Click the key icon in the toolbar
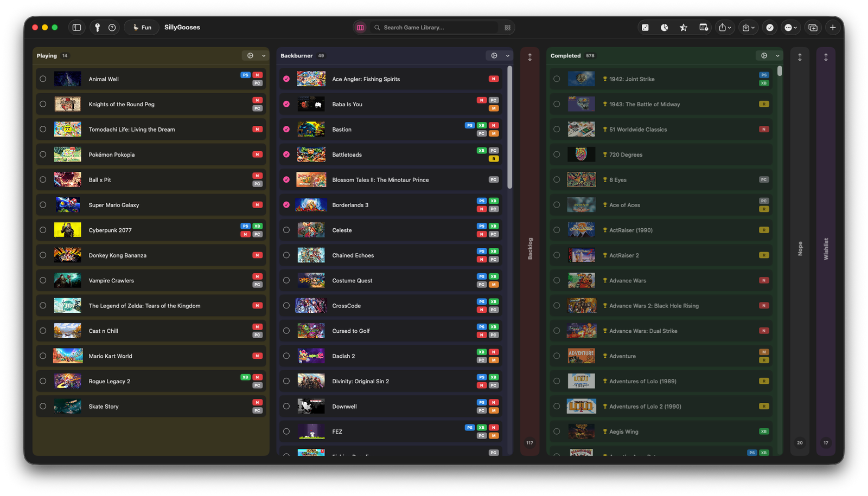The image size is (868, 496). [98, 28]
